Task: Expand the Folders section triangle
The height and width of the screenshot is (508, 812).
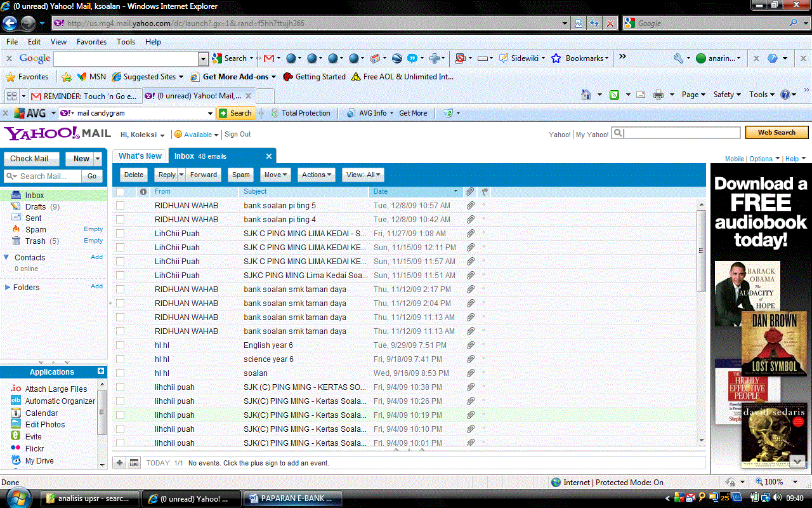Action: click(x=8, y=287)
